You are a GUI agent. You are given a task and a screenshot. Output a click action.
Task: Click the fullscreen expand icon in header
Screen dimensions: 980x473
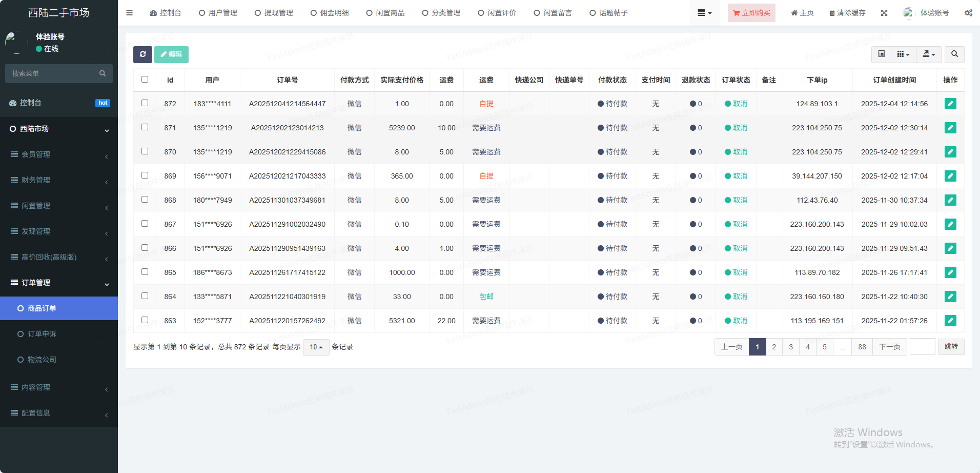pyautogui.click(x=884, y=13)
